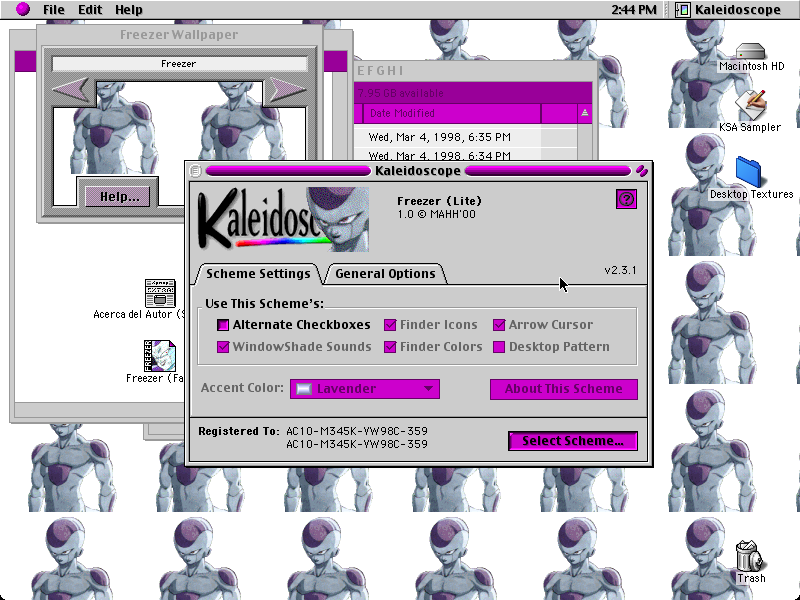Toggle the Finder Colors checkbox
Viewport: 800px width, 600px height.
(x=390, y=347)
